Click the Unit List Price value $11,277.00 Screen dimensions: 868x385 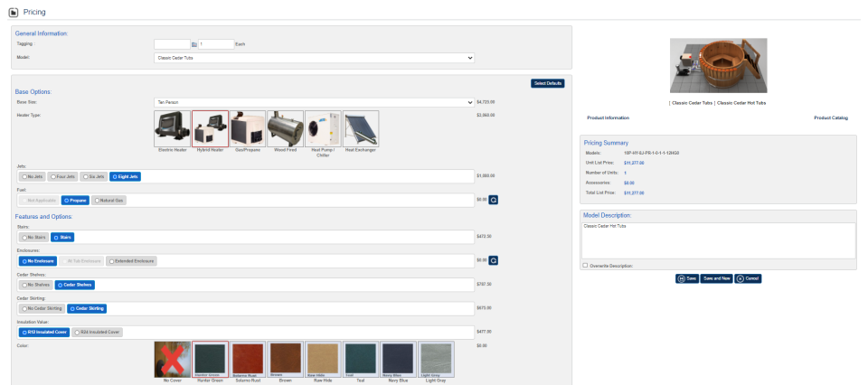(x=634, y=164)
